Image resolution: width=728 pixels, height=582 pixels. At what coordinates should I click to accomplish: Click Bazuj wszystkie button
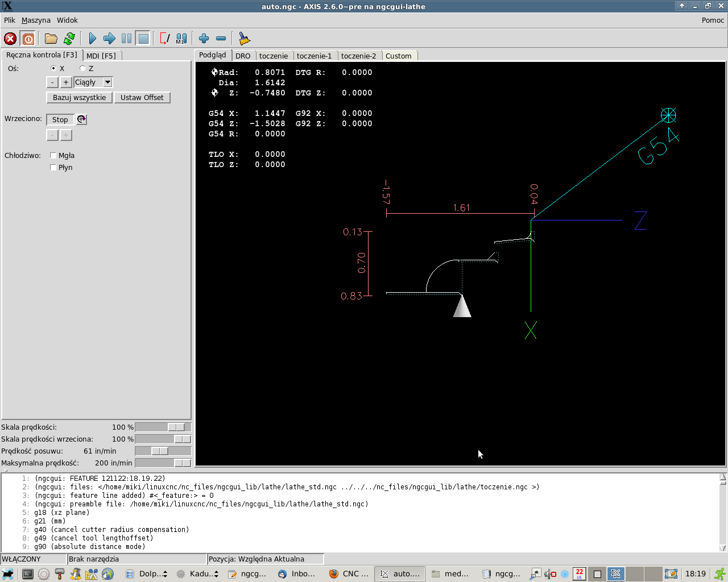click(79, 98)
